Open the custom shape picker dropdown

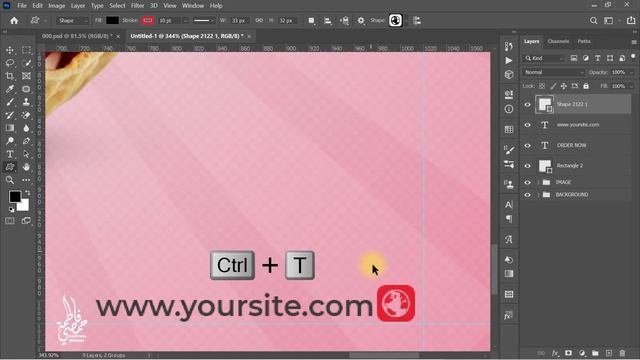pyautogui.click(x=407, y=20)
